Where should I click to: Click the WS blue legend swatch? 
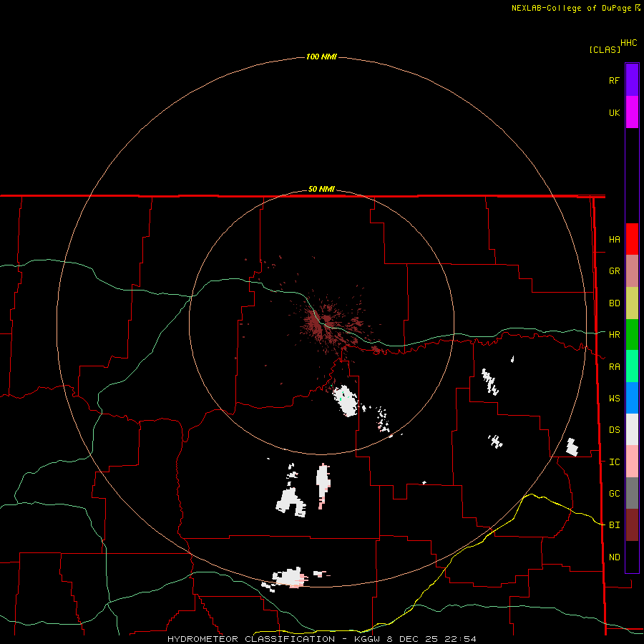(632, 398)
